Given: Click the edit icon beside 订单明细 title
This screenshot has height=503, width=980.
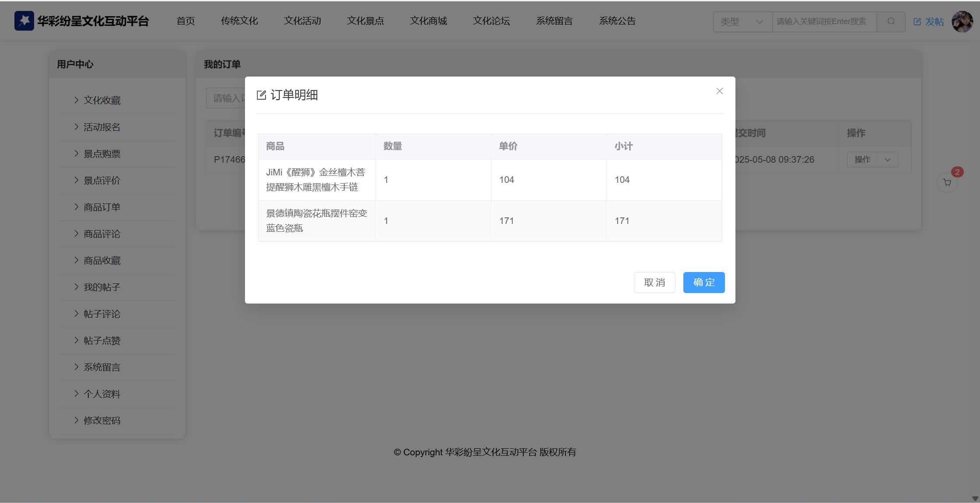Looking at the screenshot, I should click(261, 95).
